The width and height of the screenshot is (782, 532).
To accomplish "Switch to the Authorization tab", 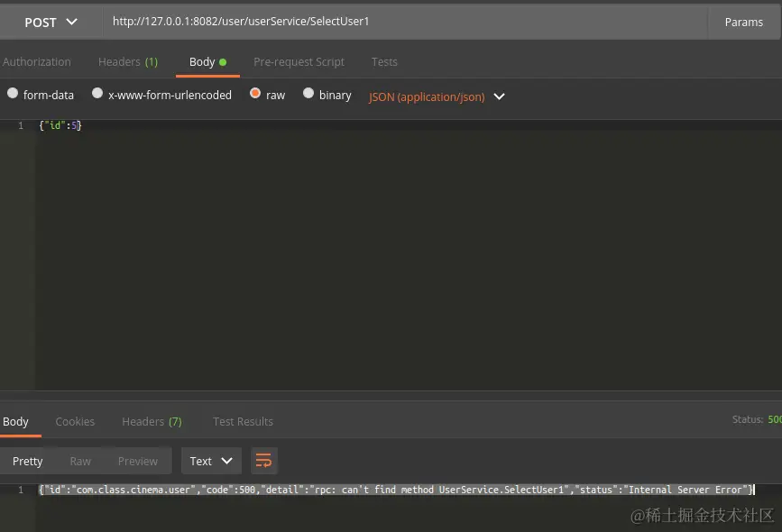I will (37, 61).
